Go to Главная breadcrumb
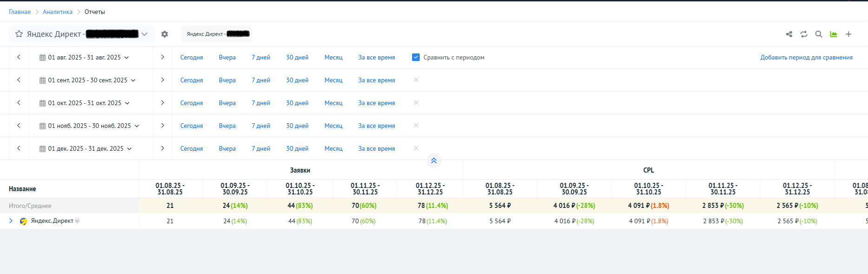868x274 pixels. tap(20, 12)
